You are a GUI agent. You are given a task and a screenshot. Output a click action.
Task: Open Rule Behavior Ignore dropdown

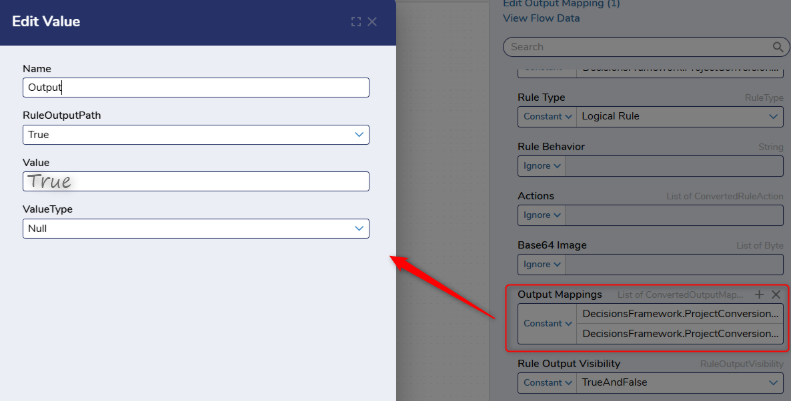(542, 166)
